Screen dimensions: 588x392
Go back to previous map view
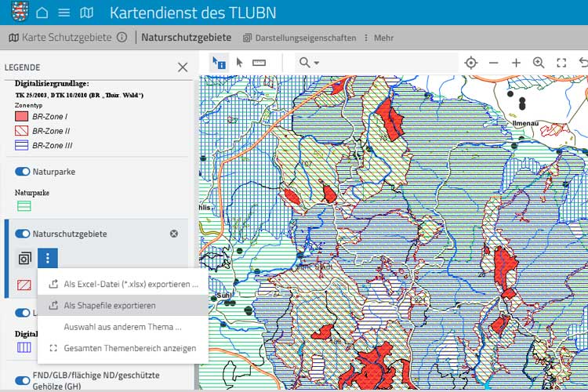pos(583,62)
